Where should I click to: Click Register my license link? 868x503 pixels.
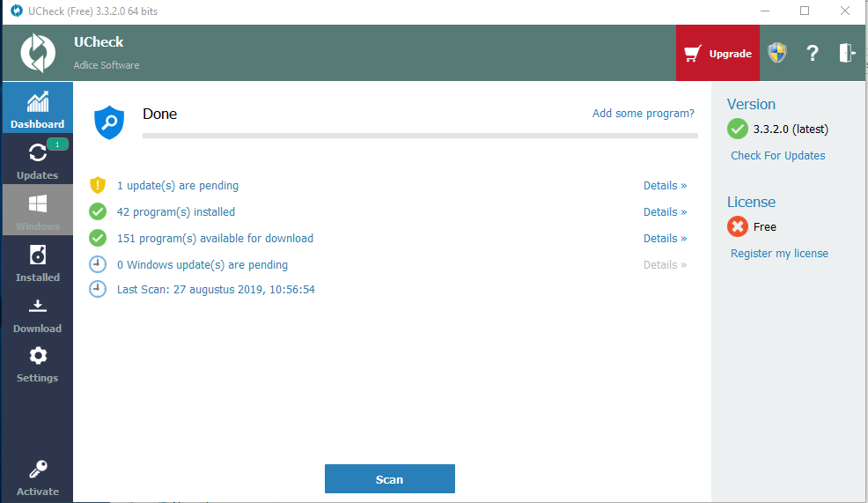point(779,253)
